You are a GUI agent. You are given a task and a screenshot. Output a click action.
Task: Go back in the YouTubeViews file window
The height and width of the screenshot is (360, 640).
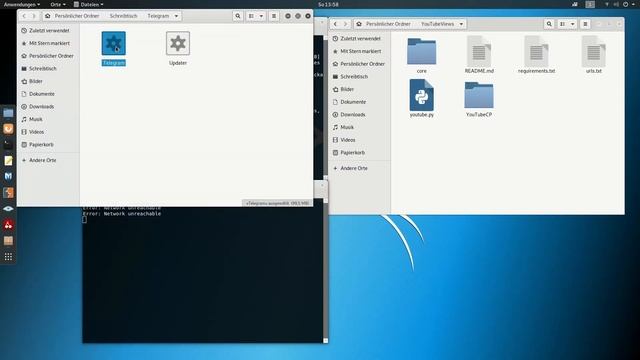336,24
